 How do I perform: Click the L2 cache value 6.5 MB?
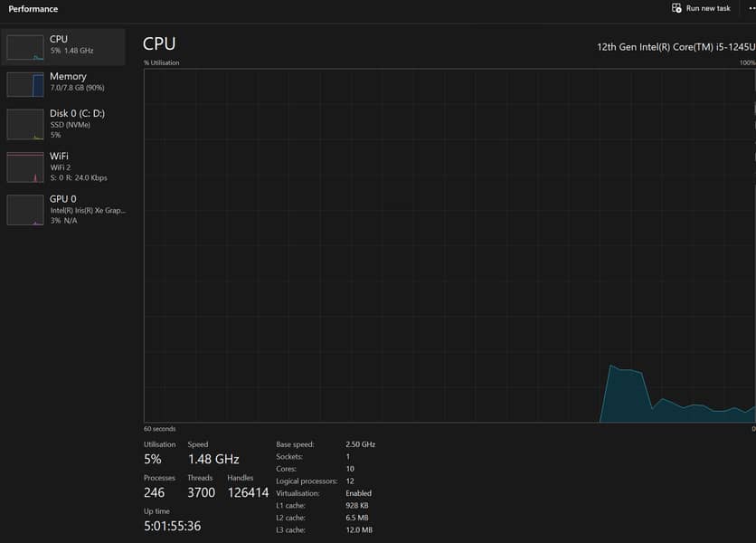pos(357,518)
